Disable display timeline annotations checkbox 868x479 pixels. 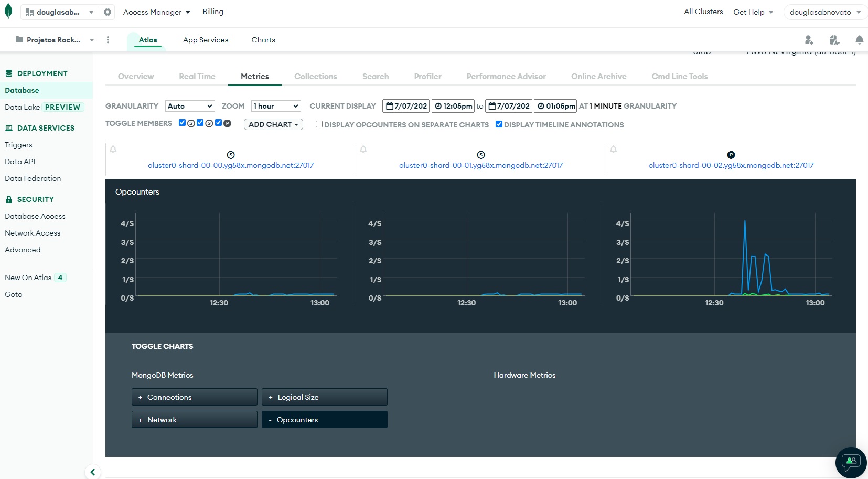pyautogui.click(x=499, y=124)
